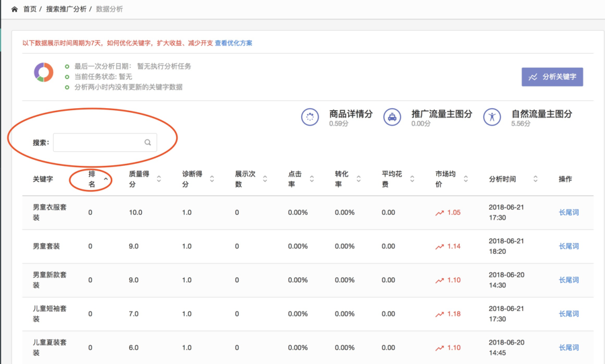This screenshot has width=605, height=364.
Task: Select keyword 男童衣服套装
Action: pyautogui.click(x=49, y=212)
